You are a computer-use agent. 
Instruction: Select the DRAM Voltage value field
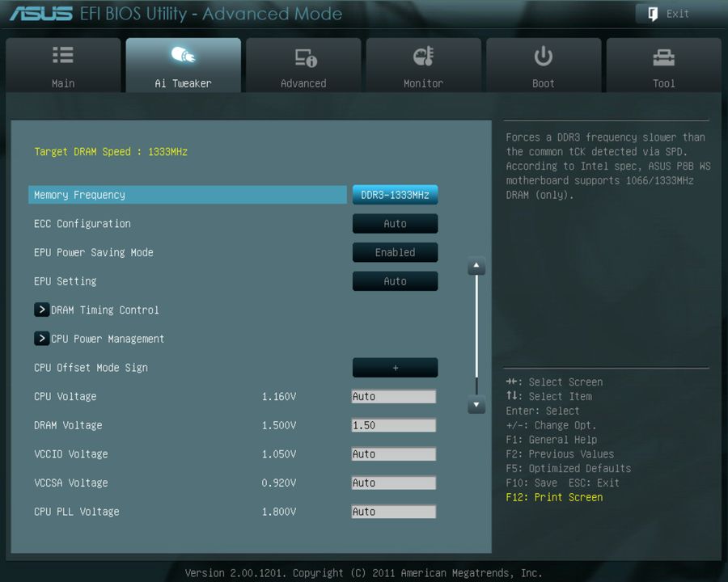click(x=393, y=425)
